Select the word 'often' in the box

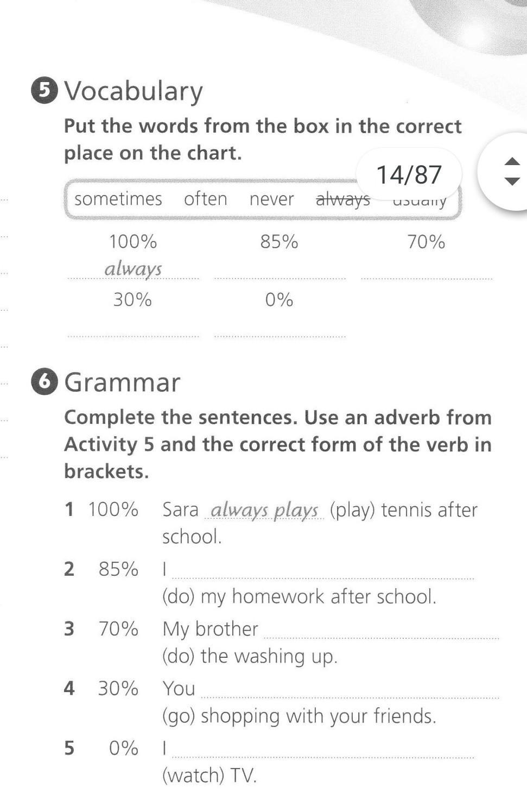(x=206, y=199)
